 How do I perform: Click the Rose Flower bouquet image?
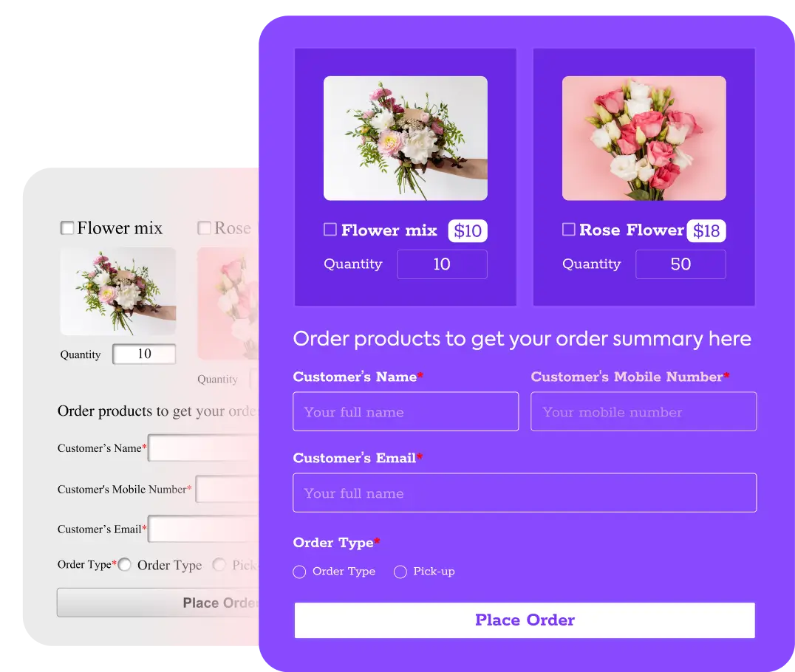[x=644, y=138]
